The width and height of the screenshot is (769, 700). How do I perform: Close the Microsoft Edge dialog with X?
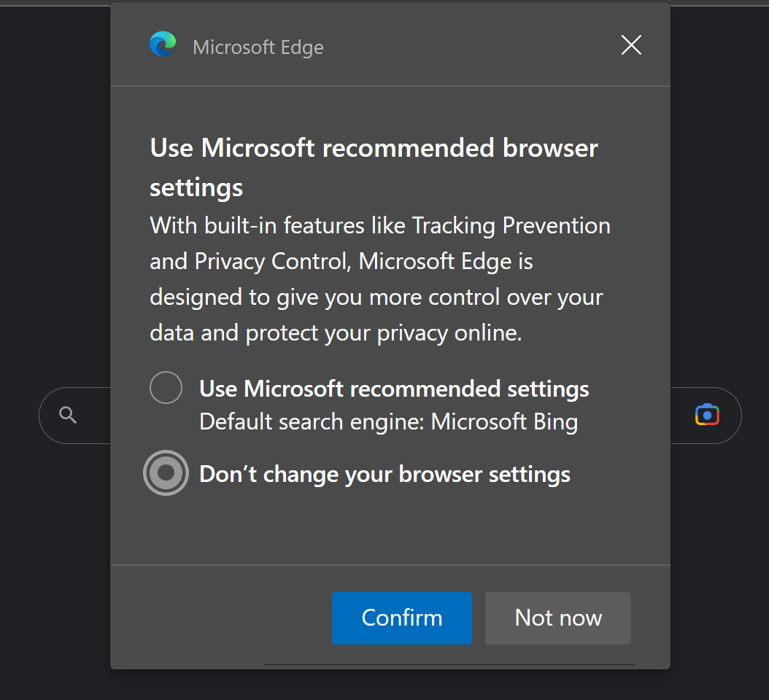(x=631, y=45)
